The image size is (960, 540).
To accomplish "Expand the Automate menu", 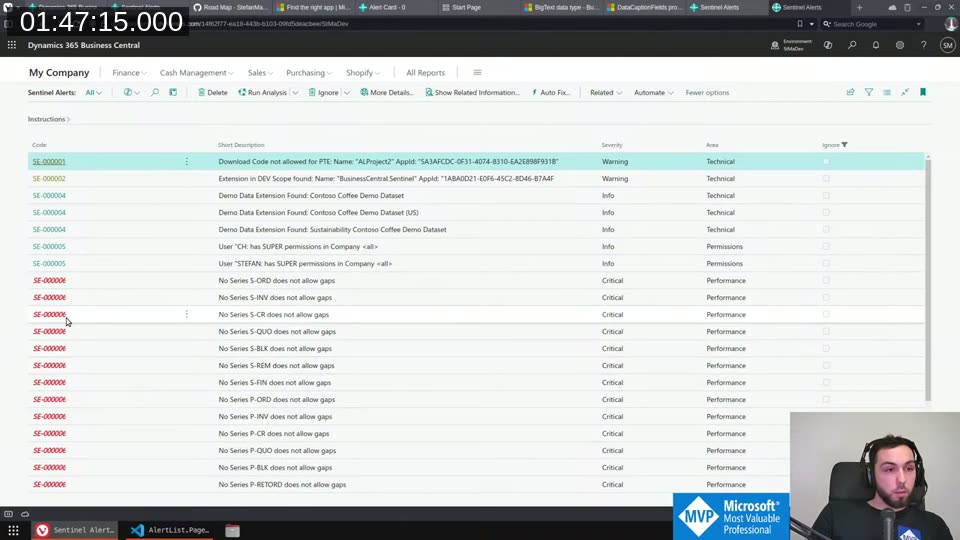I will point(653,92).
